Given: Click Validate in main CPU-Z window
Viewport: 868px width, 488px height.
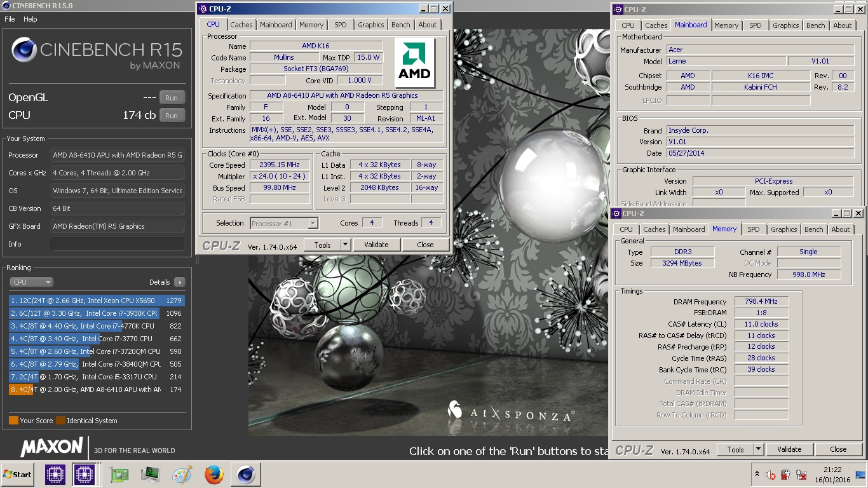Looking at the screenshot, I should pyautogui.click(x=376, y=245).
